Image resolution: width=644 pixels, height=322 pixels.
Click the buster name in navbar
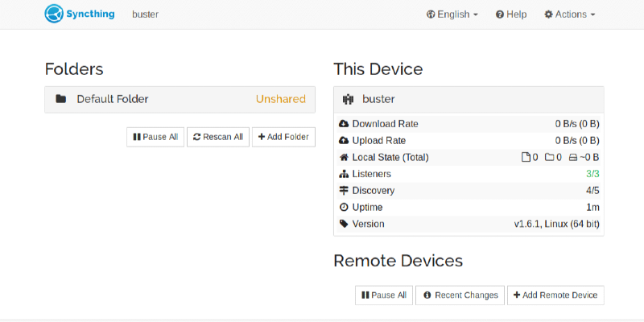click(x=145, y=14)
